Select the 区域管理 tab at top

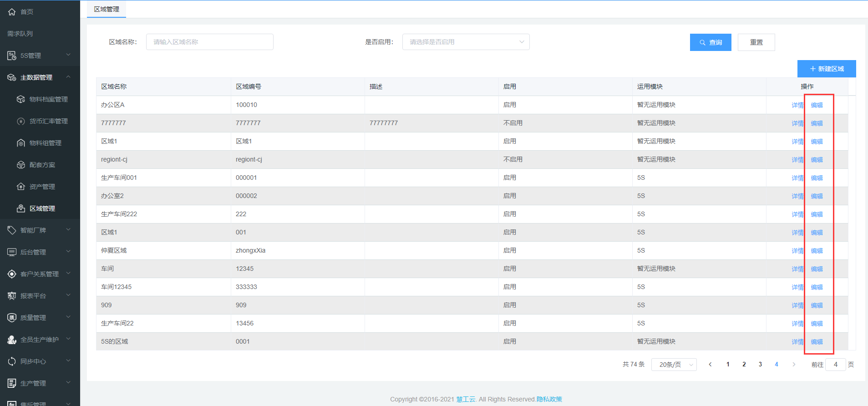point(107,9)
